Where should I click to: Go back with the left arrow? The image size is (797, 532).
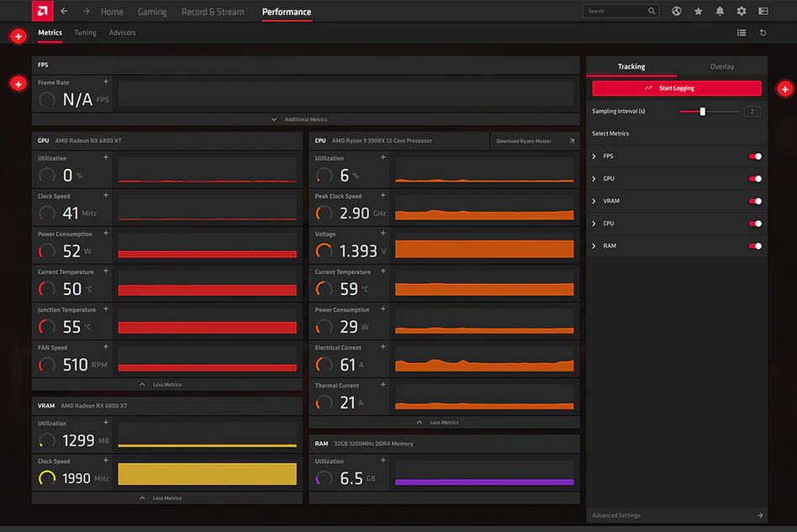(64, 11)
